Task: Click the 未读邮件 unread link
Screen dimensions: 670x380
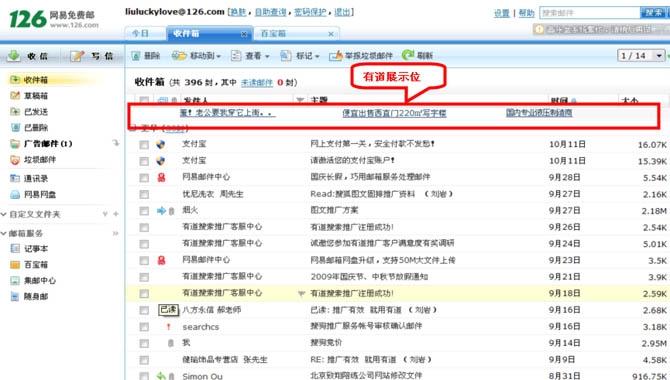Action: click(257, 82)
